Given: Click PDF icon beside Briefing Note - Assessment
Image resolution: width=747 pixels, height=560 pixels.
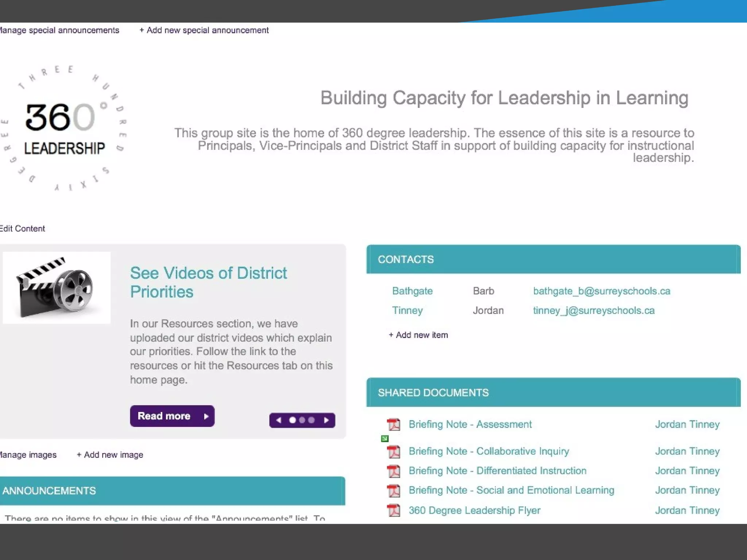Looking at the screenshot, I should [x=393, y=424].
